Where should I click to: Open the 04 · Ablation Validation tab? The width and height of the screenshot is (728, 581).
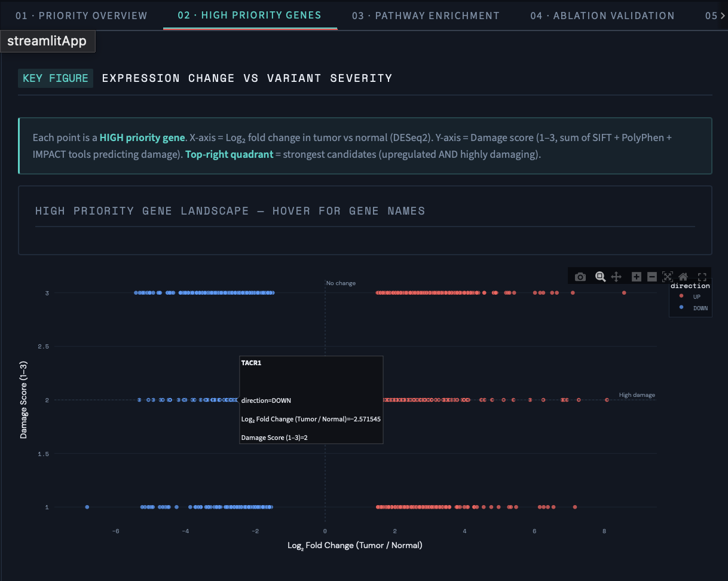point(602,16)
